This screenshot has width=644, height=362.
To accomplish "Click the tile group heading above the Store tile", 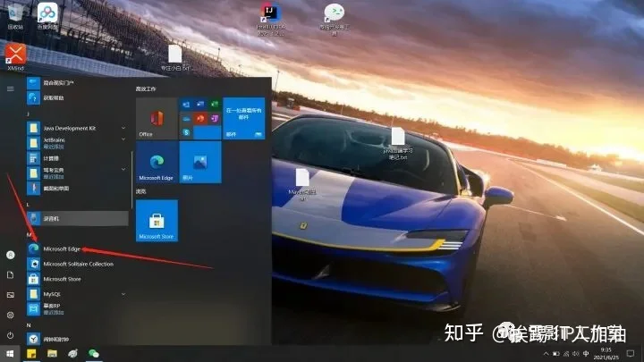I will pyautogui.click(x=141, y=191).
